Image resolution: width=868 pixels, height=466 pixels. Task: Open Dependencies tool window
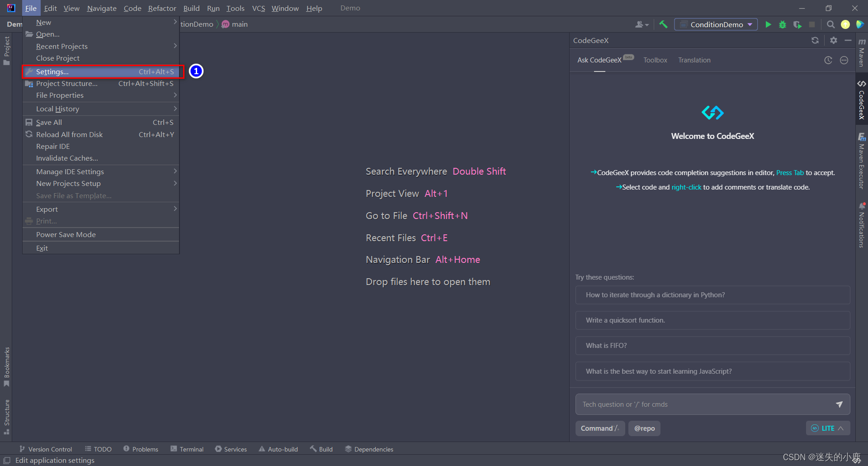point(369,449)
